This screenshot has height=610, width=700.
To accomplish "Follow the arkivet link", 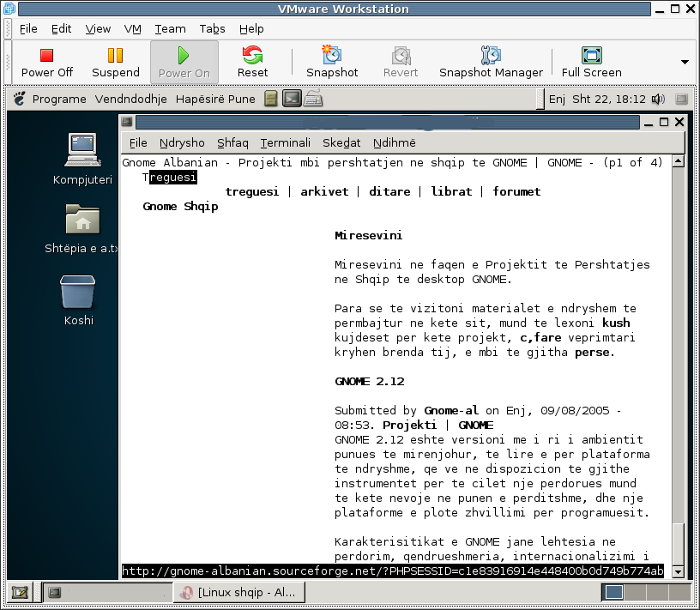I will pos(324,191).
